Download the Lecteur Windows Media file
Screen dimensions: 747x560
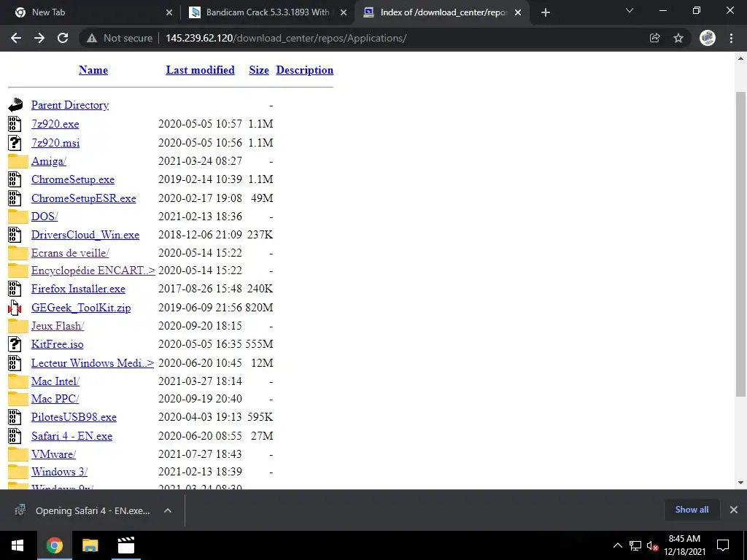(93, 363)
